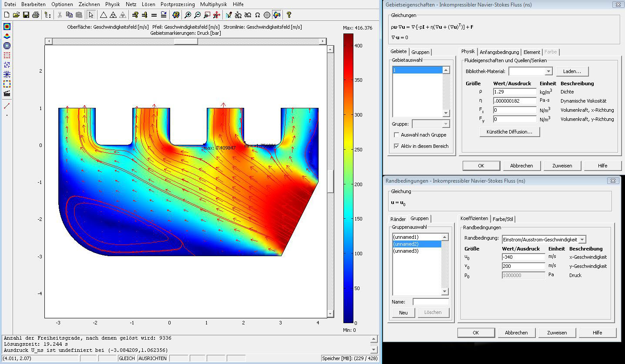Select the Initialize Mesh triangle icon
Screen dimensions: 625x364
[104, 15]
